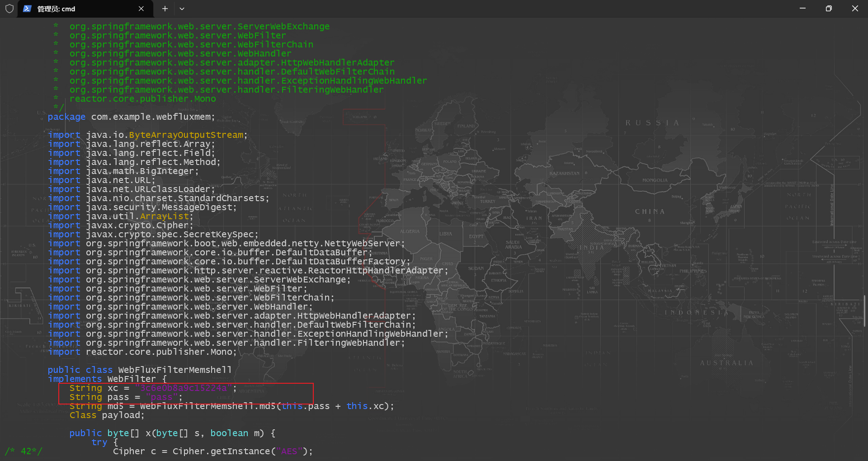Click import java.io.ByteArrayOutputStream line

(148, 135)
